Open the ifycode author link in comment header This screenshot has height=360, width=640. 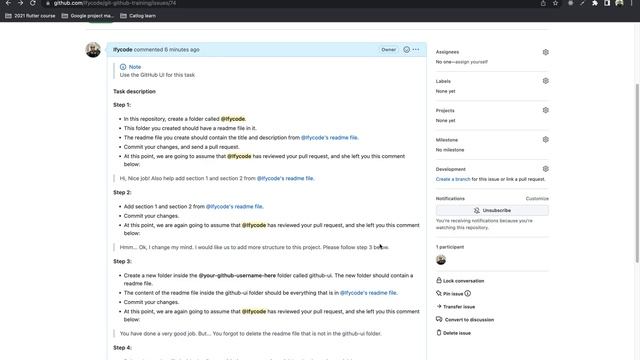click(122, 49)
